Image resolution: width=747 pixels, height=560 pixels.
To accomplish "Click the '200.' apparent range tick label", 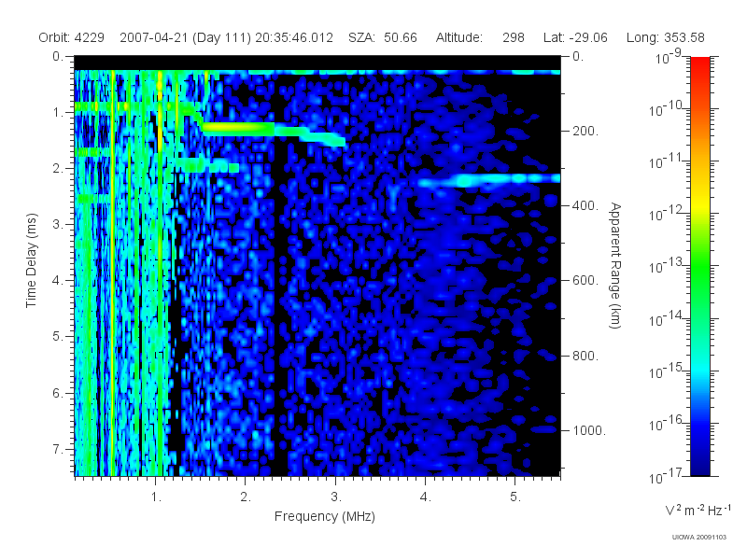I will (x=585, y=131).
